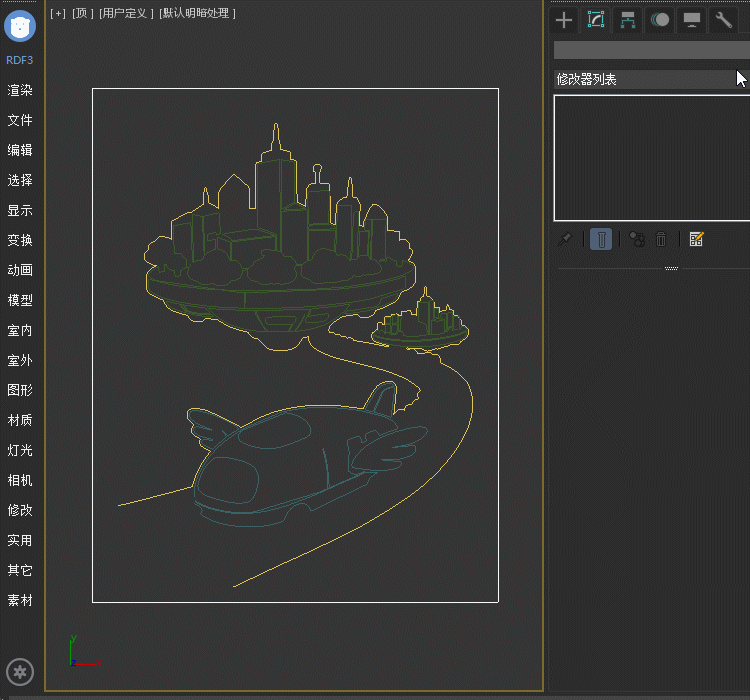Open the [顶] viewport view menu
This screenshot has height=700, width=750.
point(82,13)
